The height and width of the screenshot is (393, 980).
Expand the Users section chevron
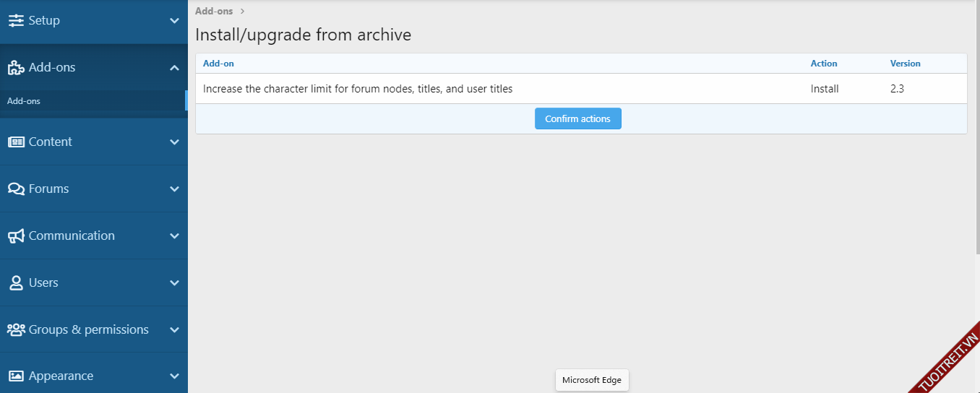(174, 283)
